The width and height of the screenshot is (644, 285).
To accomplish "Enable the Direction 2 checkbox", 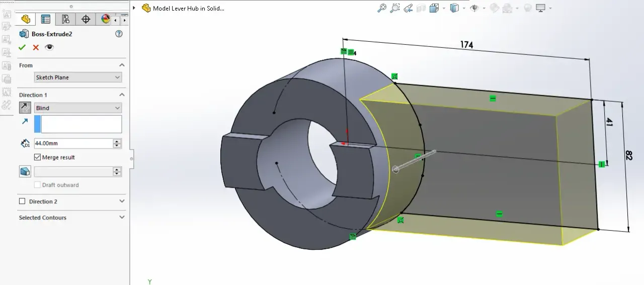I will point(22,201).
